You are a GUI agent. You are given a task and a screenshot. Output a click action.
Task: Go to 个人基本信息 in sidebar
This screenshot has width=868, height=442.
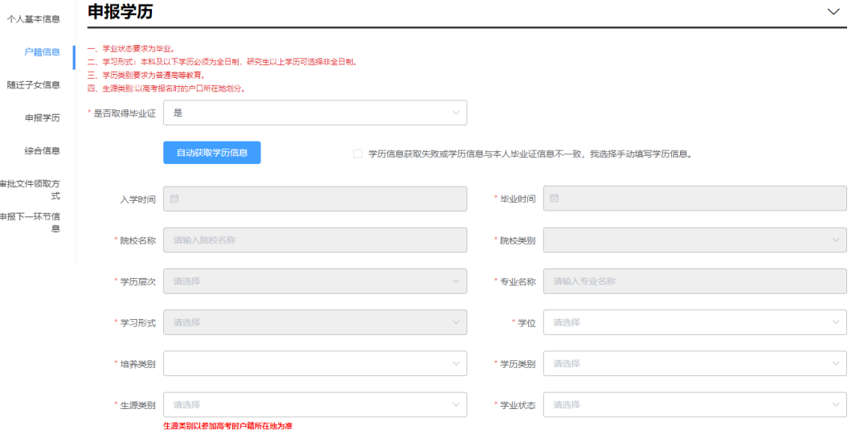tap(33, 19)
